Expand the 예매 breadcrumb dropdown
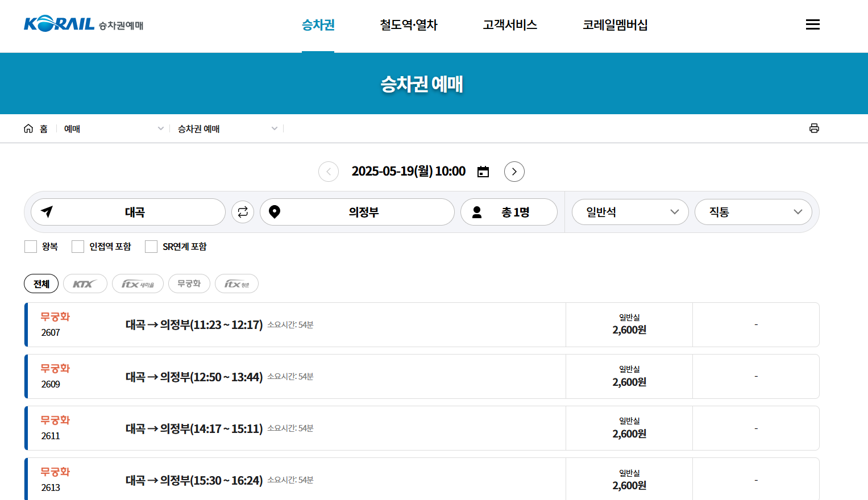The image size is (868, 500). (x=114, y=129)
